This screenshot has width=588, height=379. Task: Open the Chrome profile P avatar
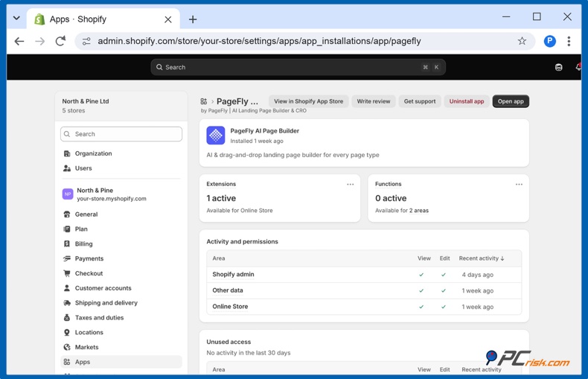click(550, 41)
